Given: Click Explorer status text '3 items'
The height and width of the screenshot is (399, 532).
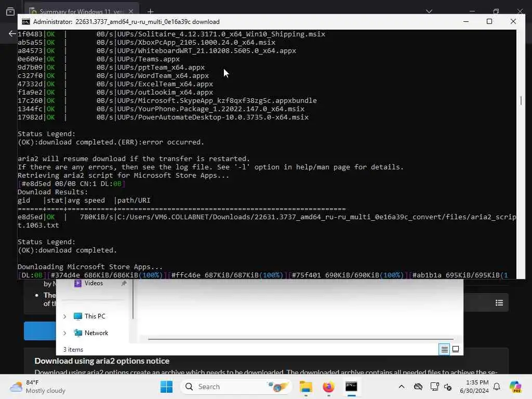Looking at the screenshot, I should tap(73, 350).
